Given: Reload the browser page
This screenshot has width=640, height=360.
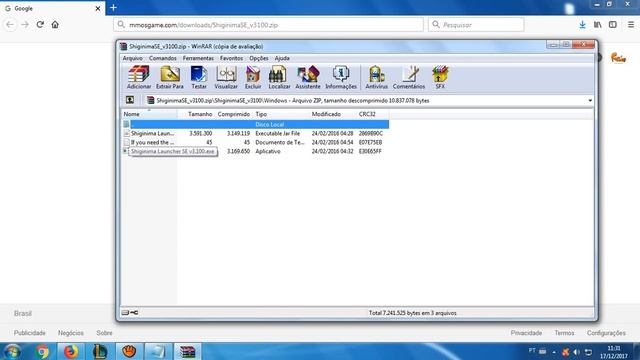Looking at the screenshot, I should click(x=40, y=24).
